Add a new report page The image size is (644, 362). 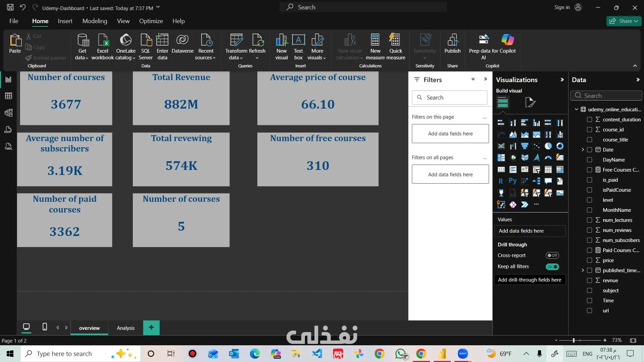(x=151, y=327)
